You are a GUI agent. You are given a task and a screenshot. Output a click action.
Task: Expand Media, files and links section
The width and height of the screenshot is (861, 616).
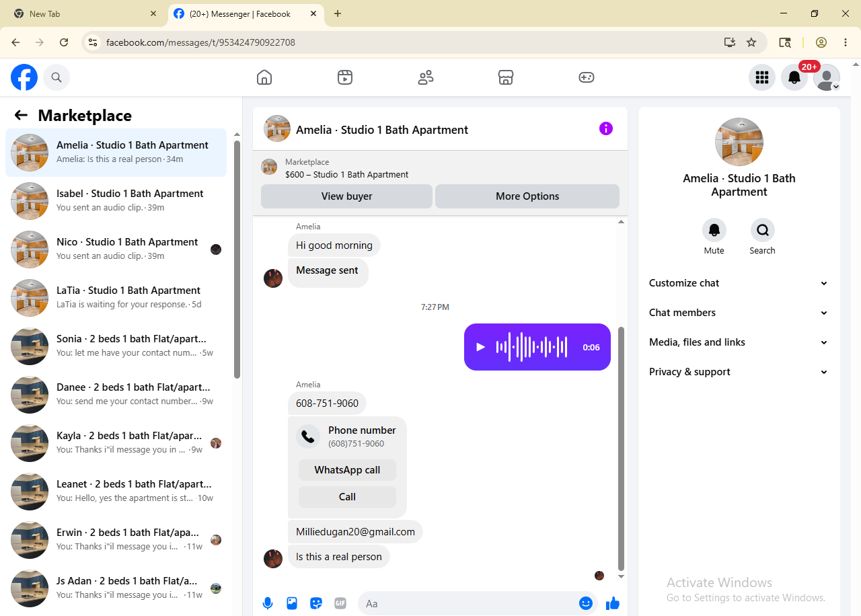[739, 342]
